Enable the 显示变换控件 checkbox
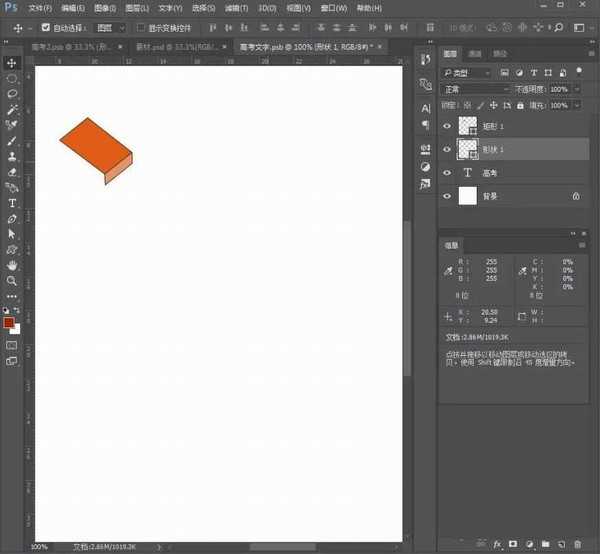Image resolution: width=600 pixels, height=554 pixels. tap(140, 28)
